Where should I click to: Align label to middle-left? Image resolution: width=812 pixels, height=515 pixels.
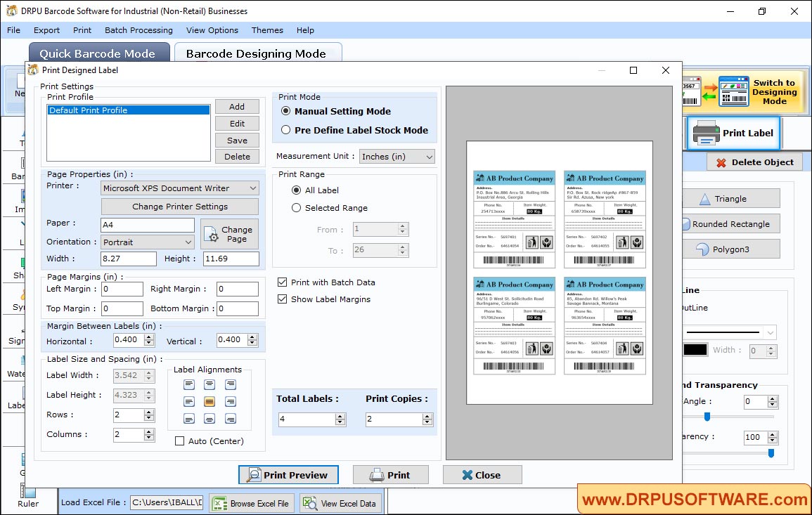[x=189, y=402]
